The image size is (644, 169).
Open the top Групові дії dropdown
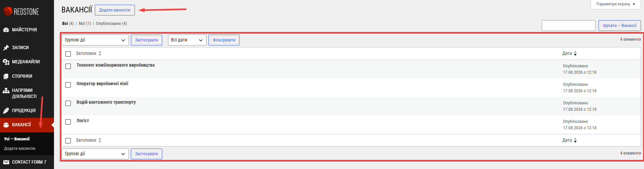click(95, 40)
